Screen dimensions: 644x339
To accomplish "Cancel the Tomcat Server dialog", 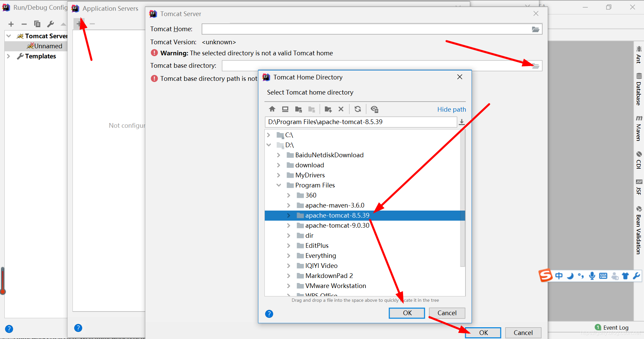I will [x=523, y=333].
